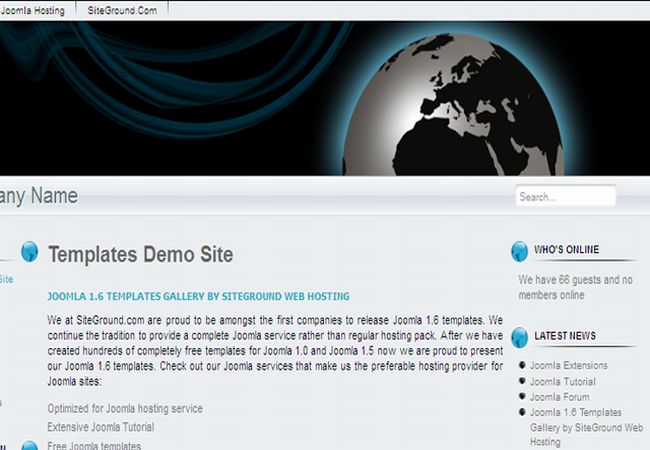Click the bullet beside Joomla Forum

point(522,396)
